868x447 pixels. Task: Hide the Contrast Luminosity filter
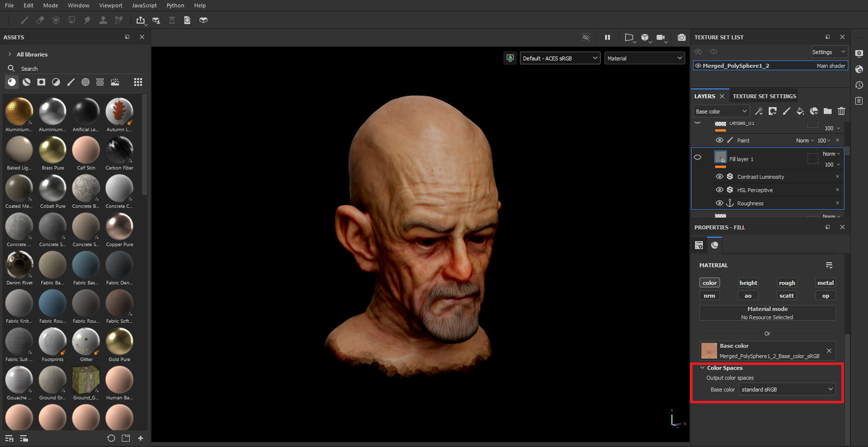pyautogui.click(x=720, y=177)
